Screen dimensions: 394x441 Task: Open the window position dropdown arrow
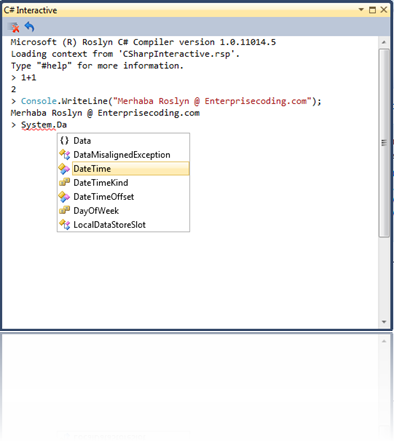tap(361, 10)
